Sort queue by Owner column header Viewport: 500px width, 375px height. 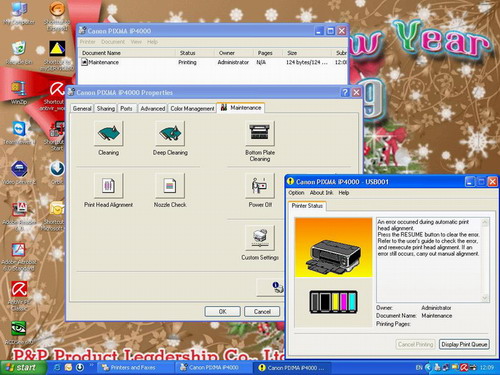pyautogui.click(x=233, y=53)
